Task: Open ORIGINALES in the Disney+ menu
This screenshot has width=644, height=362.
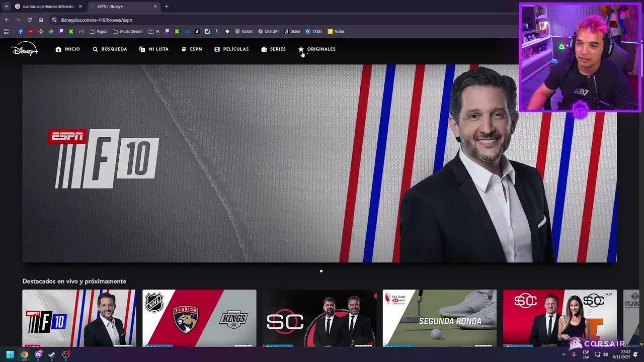Action: tap(316, 49)
